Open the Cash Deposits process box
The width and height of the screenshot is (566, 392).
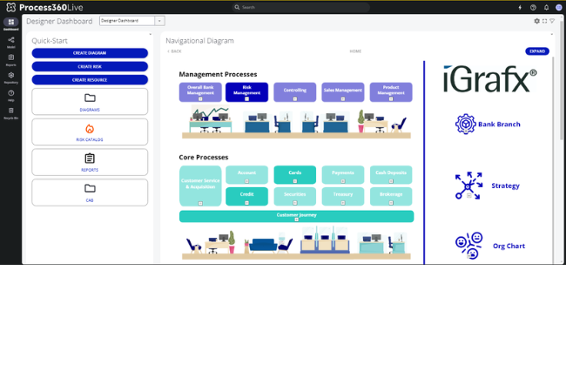tap(391, 175)
